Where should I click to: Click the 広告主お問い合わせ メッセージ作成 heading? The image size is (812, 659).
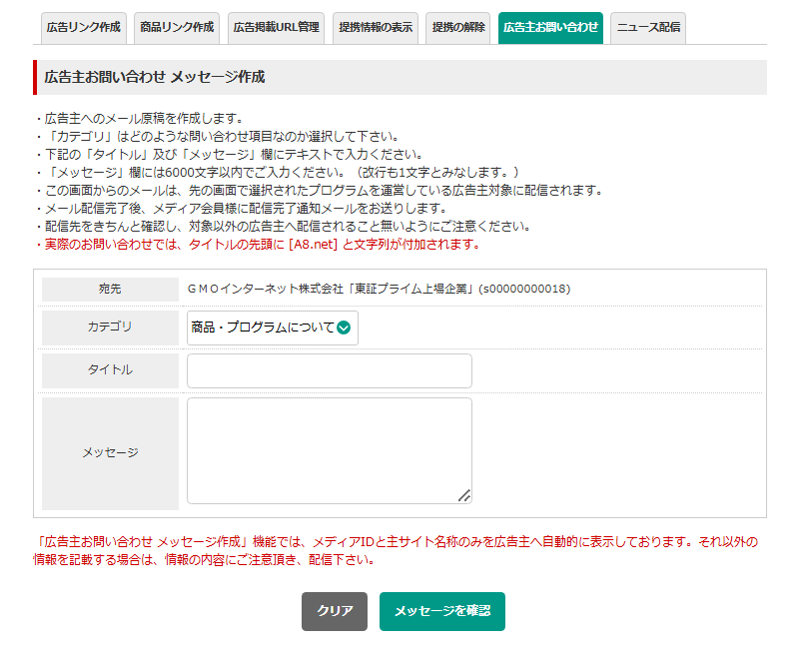point(155,77)
